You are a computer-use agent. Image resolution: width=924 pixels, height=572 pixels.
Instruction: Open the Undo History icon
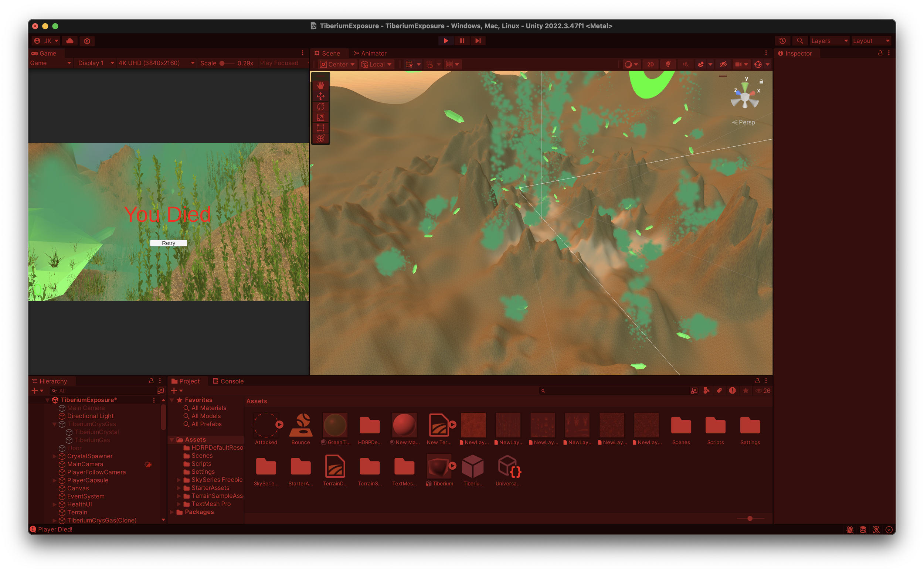click(782, 41)
